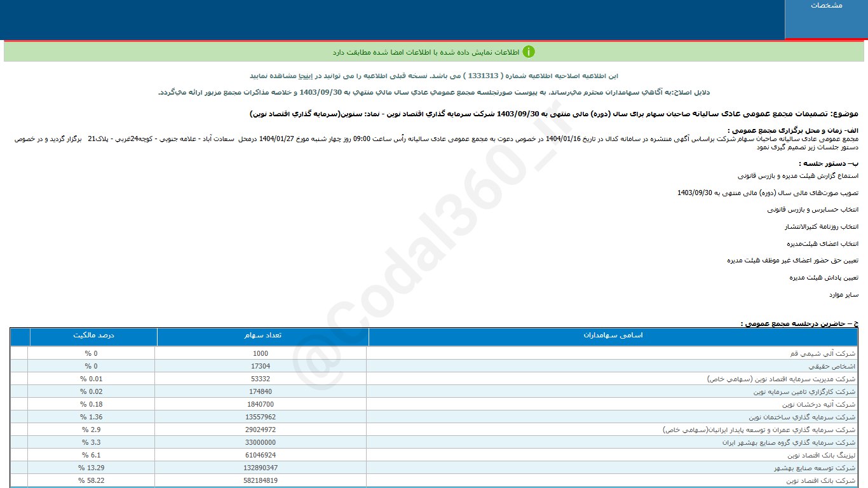Image resolution: width=868 pixels, height=488 pixels.
Task: Select شرکت سرمایه گذاری عمران و توسعه پایدار ایرانیان
Action: click(759, 430)
